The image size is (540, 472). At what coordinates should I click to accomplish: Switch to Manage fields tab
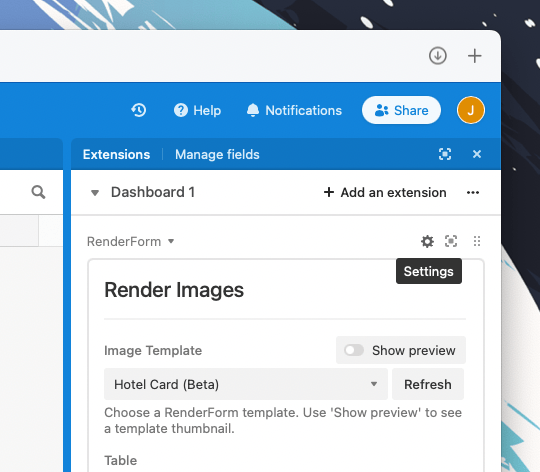[217, 154]
